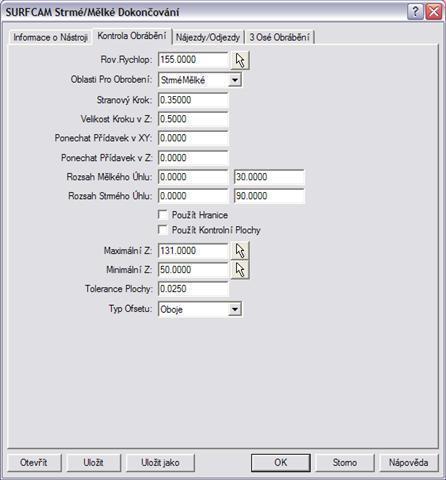This screenshot has height=480, width=446.
Task: Click the Rov.Rychlop input field
Action: pos(193,60)
